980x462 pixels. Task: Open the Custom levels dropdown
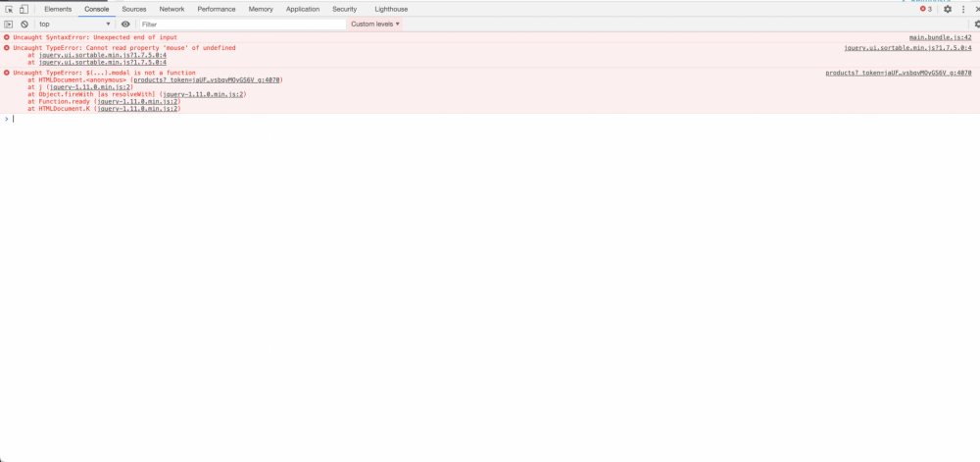tap(375, 25)
